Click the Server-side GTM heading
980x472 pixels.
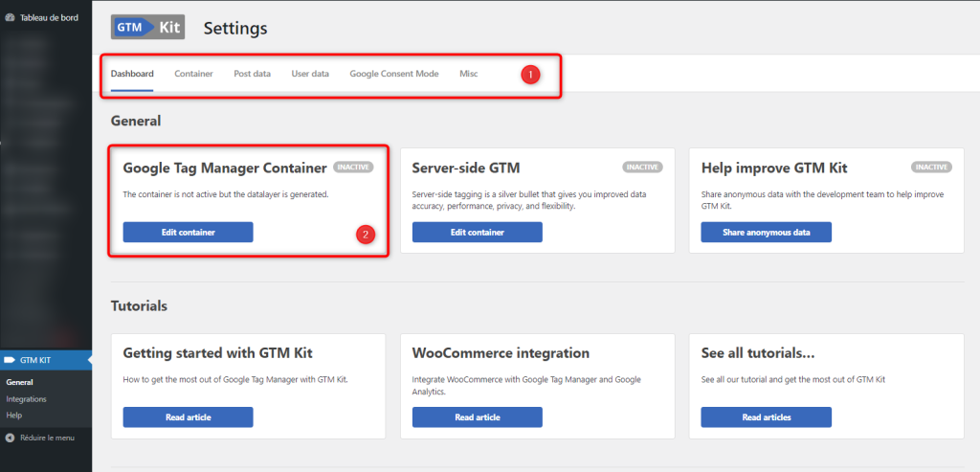[466, 168]
